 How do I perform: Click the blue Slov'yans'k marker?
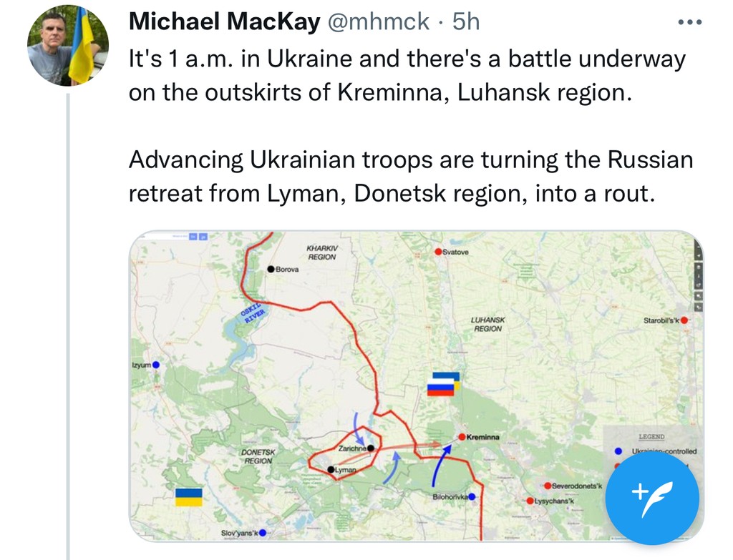click(263, 533)
